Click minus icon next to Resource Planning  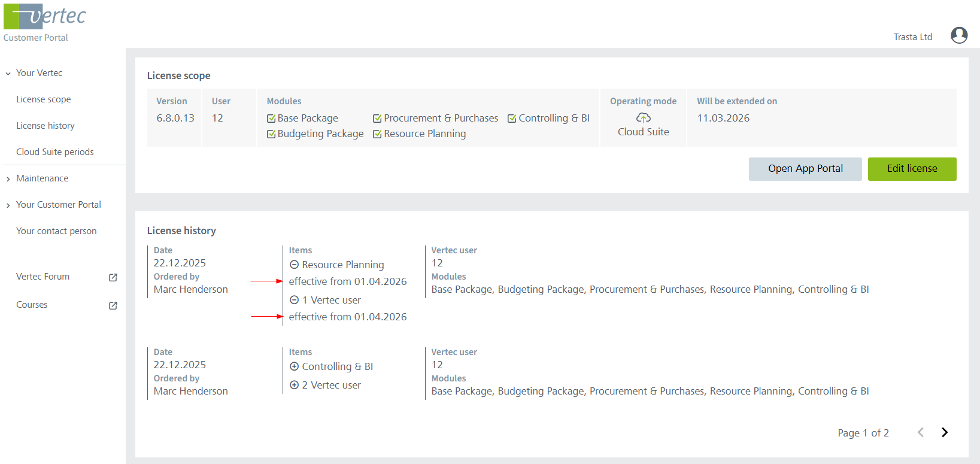point(294,265)
